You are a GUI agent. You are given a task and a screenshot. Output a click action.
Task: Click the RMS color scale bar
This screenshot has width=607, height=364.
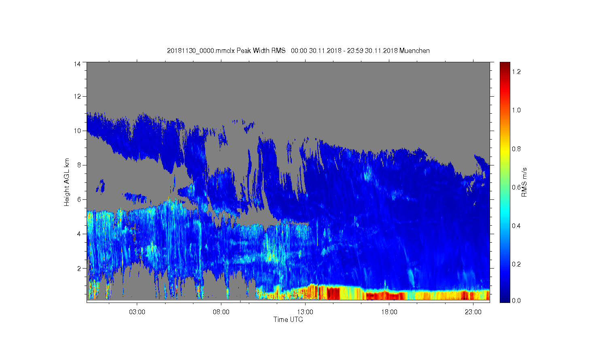tap(505, 182)
